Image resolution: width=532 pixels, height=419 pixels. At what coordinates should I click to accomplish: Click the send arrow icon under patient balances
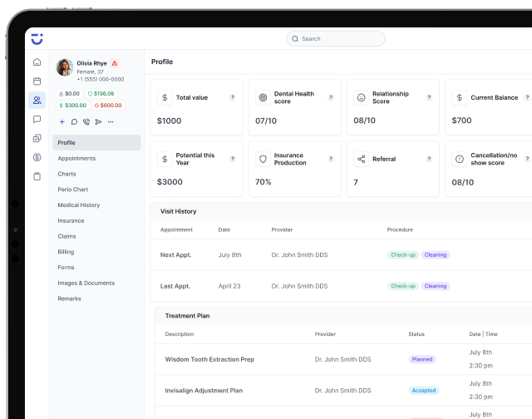click(x=98, y=122)
